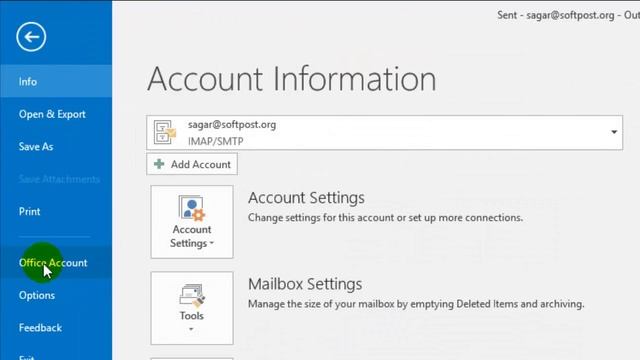Click the window title 'Sent - sagar@softpost.org'
This screenshot has height=360, width=640.
point(556,15)
